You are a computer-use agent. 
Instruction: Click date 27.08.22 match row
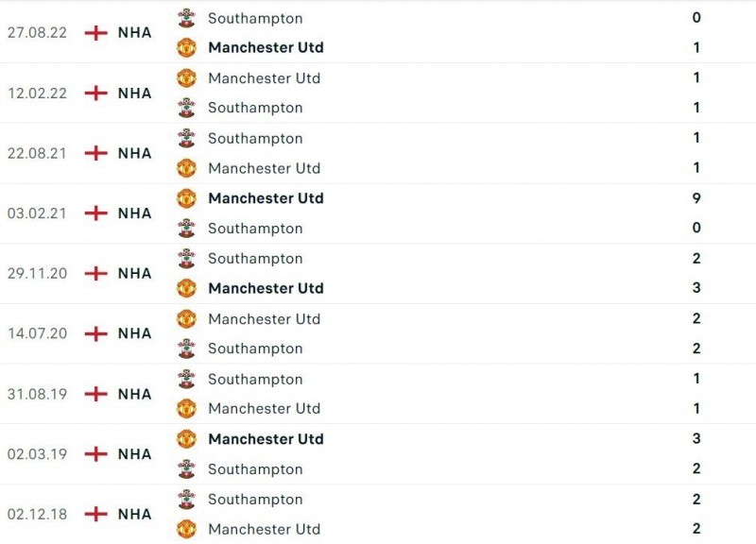tap(37, 32)
